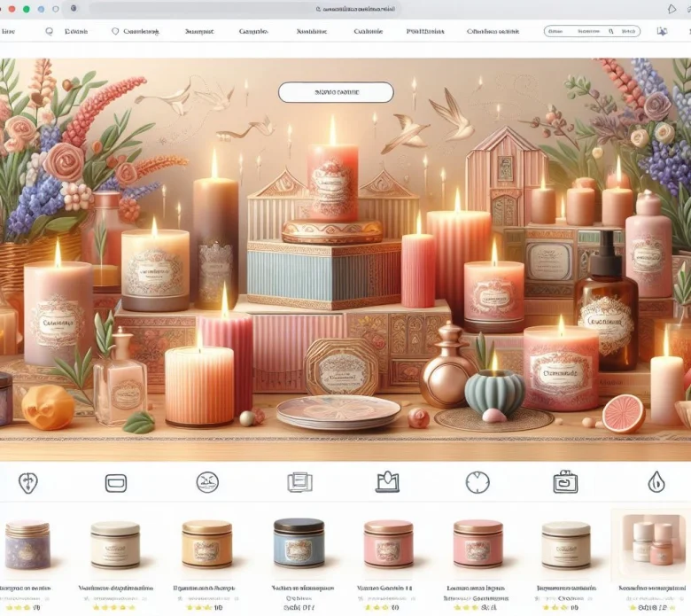Open the camera-shaped category icon
The image size is (691, 616).
click(x=565, y=482)
